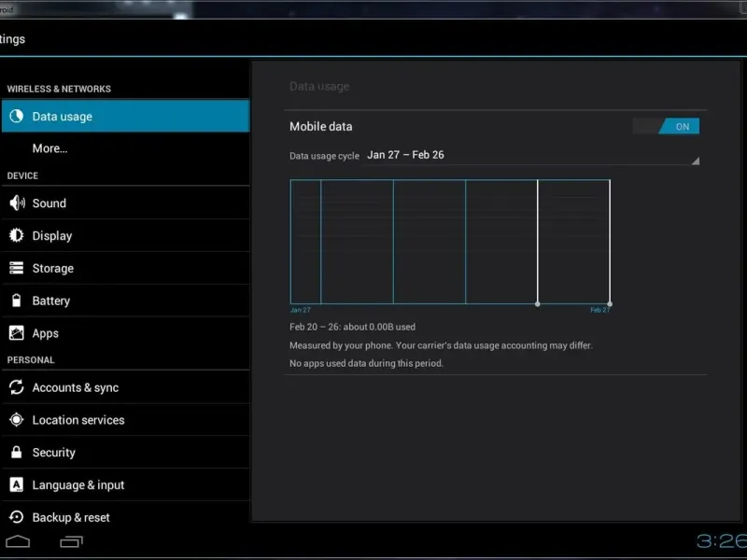Click the Apps icon in sidebar
The height and width of the screenshot is (560, 747).
pos(16,333)
